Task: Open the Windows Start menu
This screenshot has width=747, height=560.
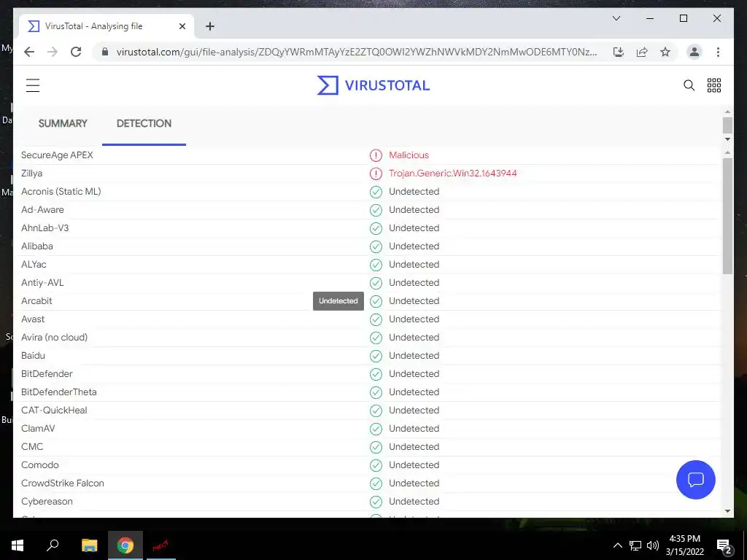Action: pos(18,545)
